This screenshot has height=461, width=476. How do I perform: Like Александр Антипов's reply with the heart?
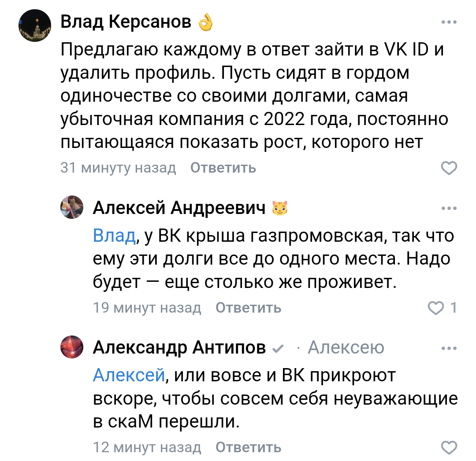(449, 447)
